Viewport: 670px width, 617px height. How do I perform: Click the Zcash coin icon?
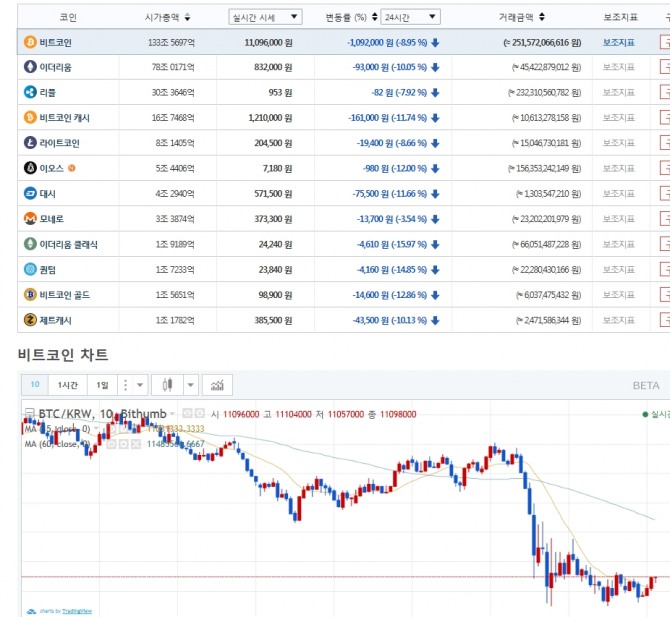30,320
